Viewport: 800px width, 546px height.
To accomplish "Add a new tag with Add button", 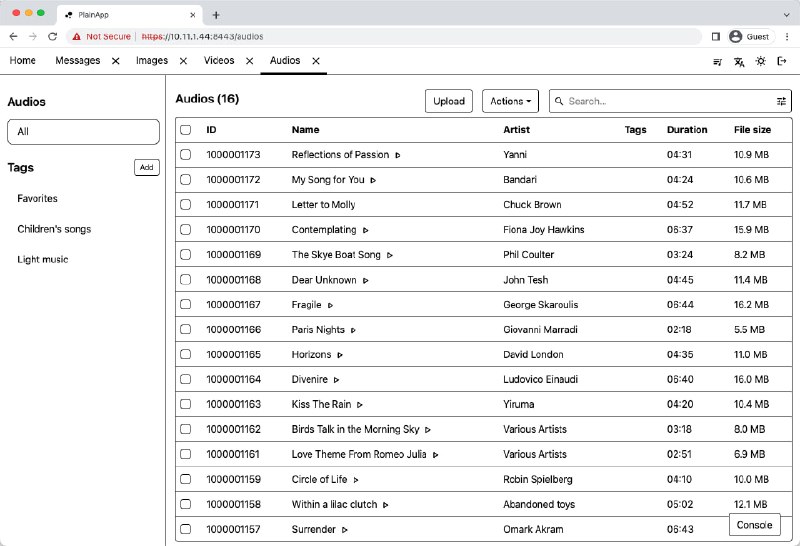I will [x=147, y=168].
